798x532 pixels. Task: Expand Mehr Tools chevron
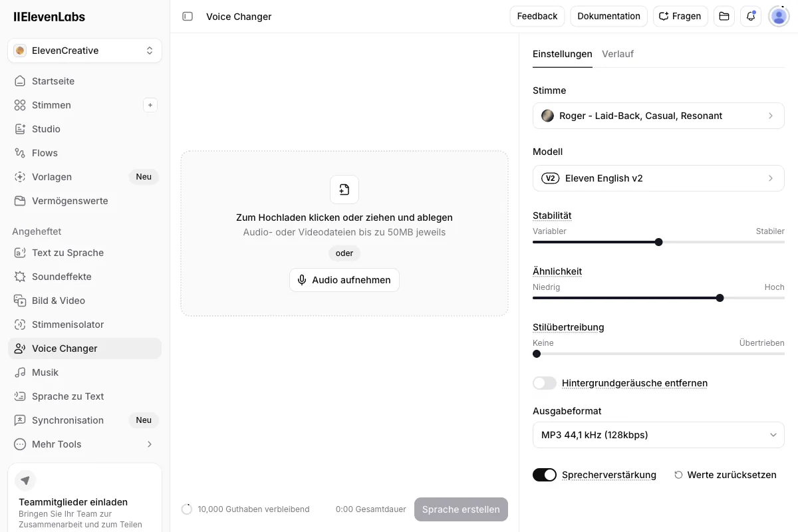(150, 444)
